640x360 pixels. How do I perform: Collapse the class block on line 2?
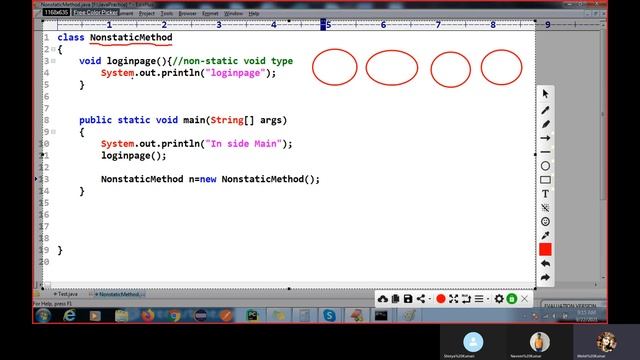click(53, 49)
